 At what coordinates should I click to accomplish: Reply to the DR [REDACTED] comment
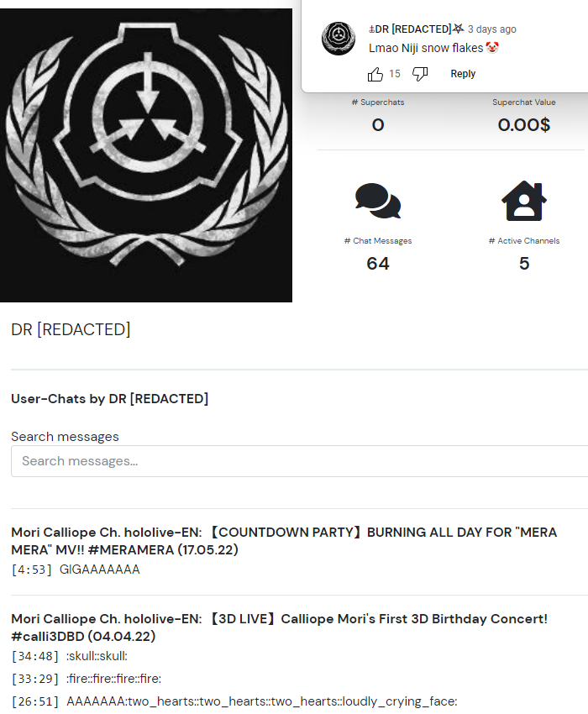point(463,74)
